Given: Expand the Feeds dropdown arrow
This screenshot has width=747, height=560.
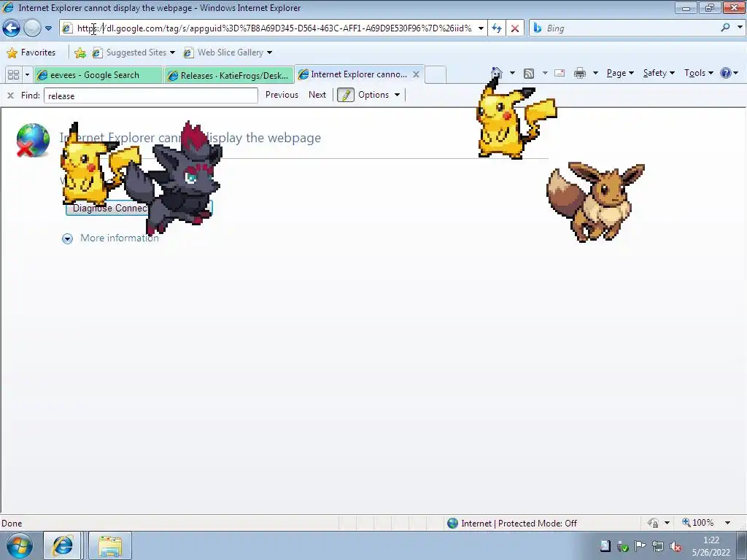Looking at the screenshot, I should [x=544, y=73].
